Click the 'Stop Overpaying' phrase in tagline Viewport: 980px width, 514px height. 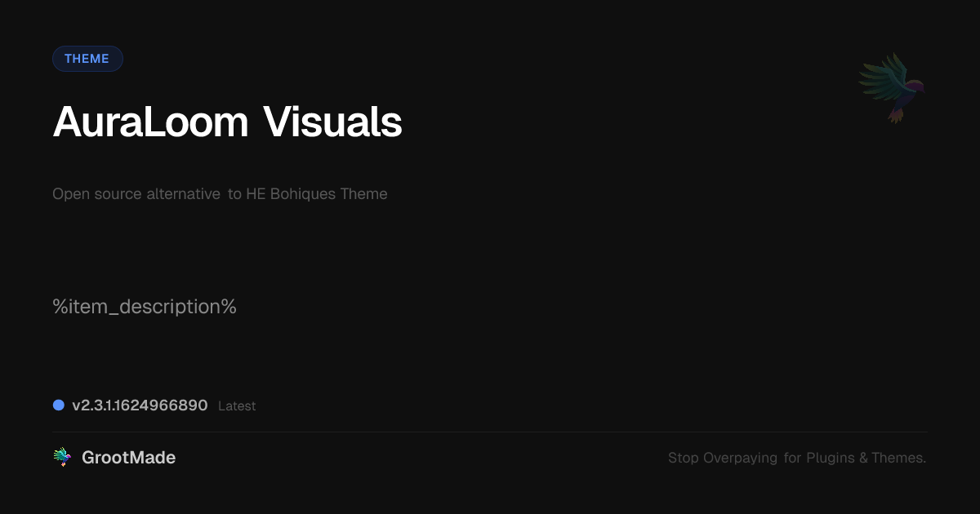pos(723,459)
